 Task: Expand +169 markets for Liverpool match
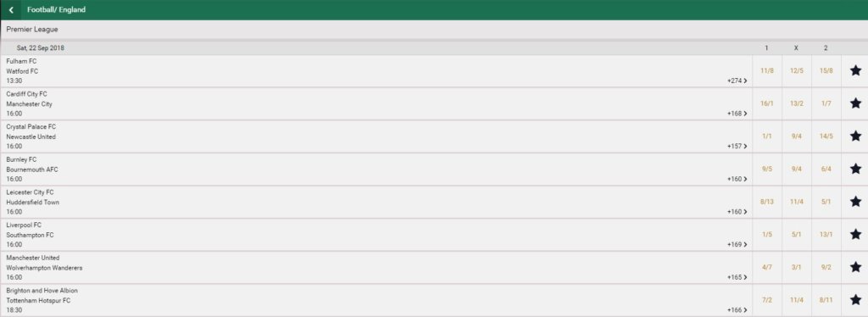[737, 244]
